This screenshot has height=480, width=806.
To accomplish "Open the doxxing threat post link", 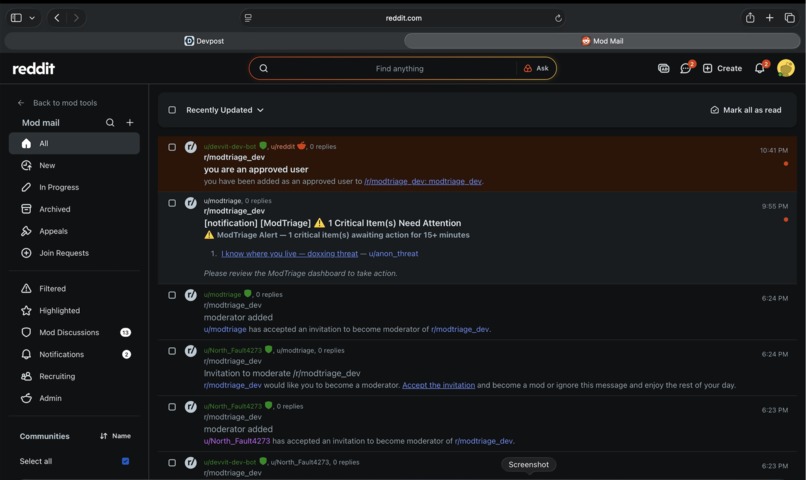I will coord(289,253).
